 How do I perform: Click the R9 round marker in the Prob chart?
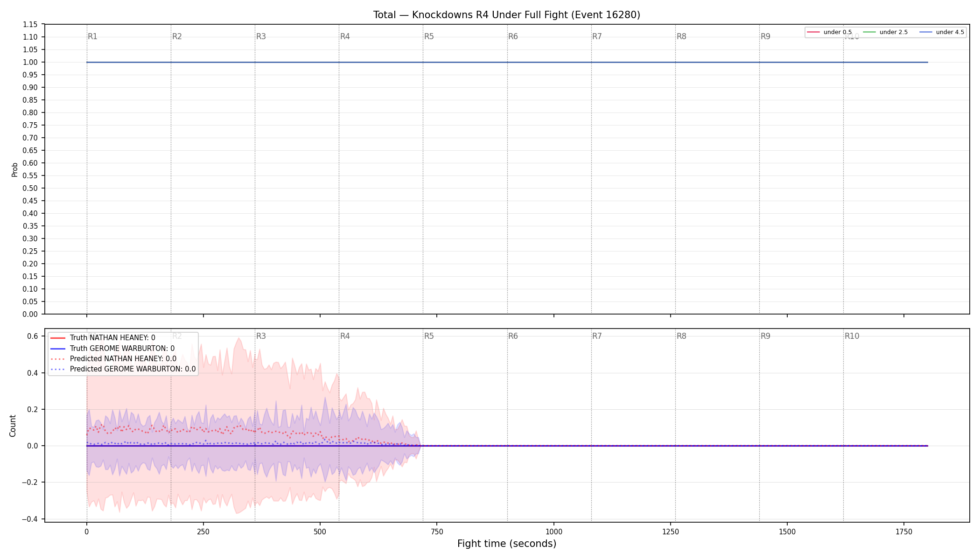pos(765,36)
